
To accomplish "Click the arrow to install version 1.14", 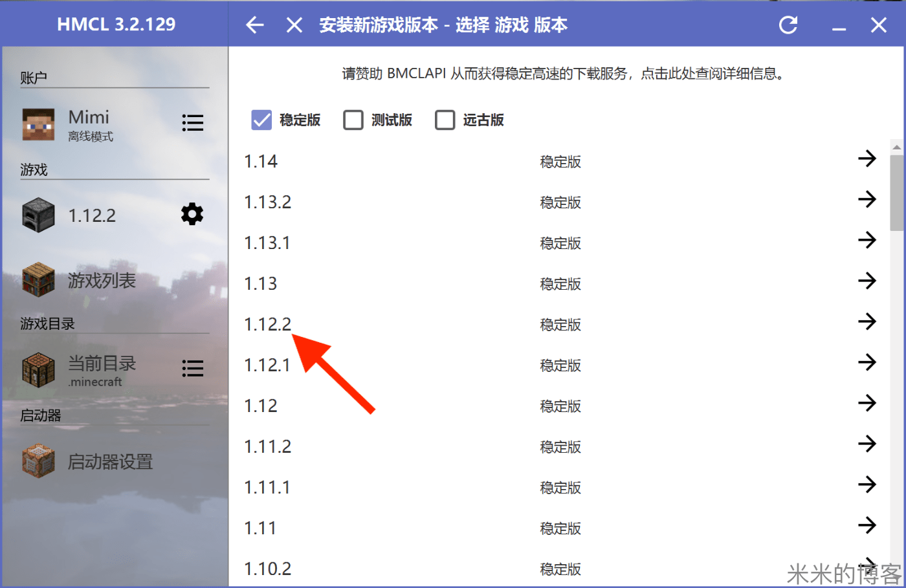I will [867, 158].
